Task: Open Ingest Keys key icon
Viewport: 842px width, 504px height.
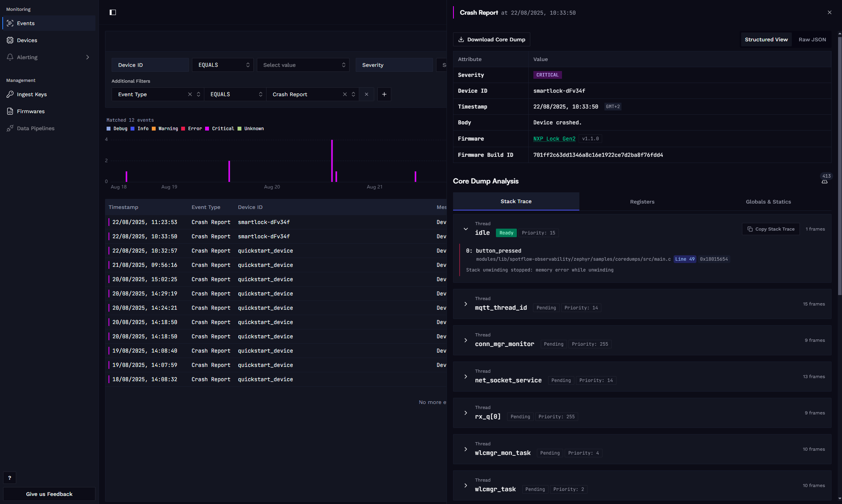Action: [10, 94]
